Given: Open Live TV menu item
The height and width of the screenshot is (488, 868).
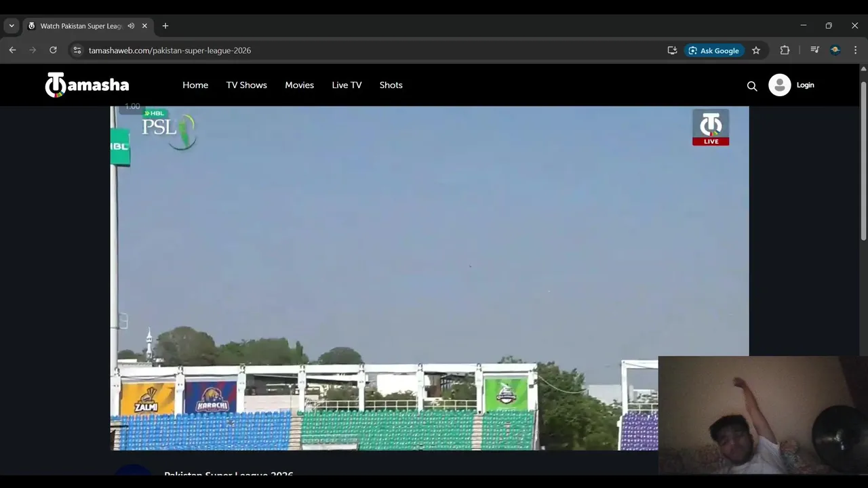Looking at the screenshot, I should (x=347, y=85).
